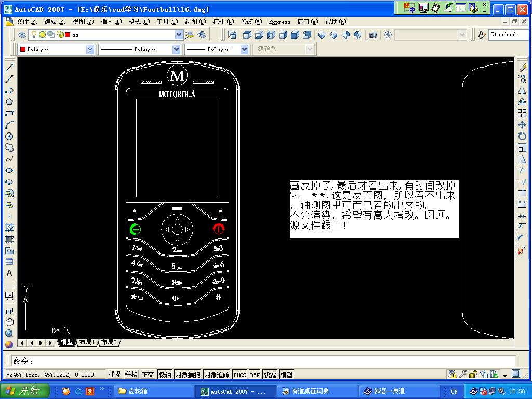Click the 模型 status bar button

point(286,375)
